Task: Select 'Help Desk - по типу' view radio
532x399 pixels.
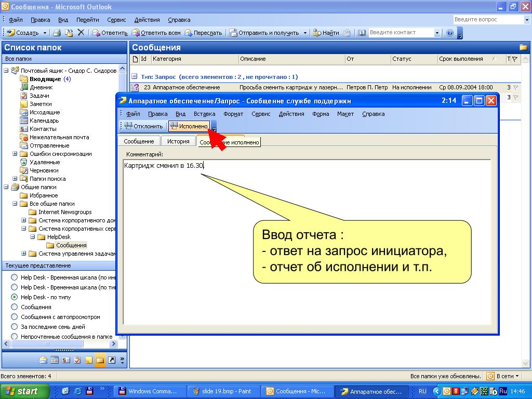Action: pyautogui.click(x=14, y=297)
